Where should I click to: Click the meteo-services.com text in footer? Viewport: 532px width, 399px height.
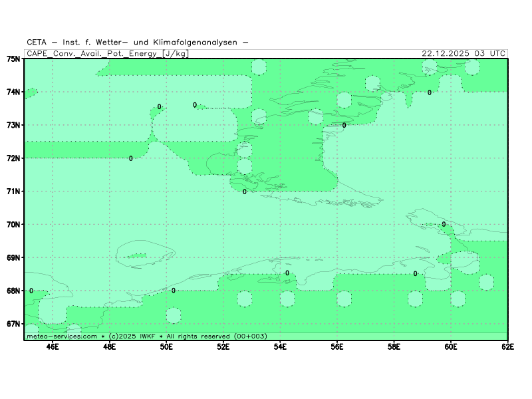[x=61, y=336]
